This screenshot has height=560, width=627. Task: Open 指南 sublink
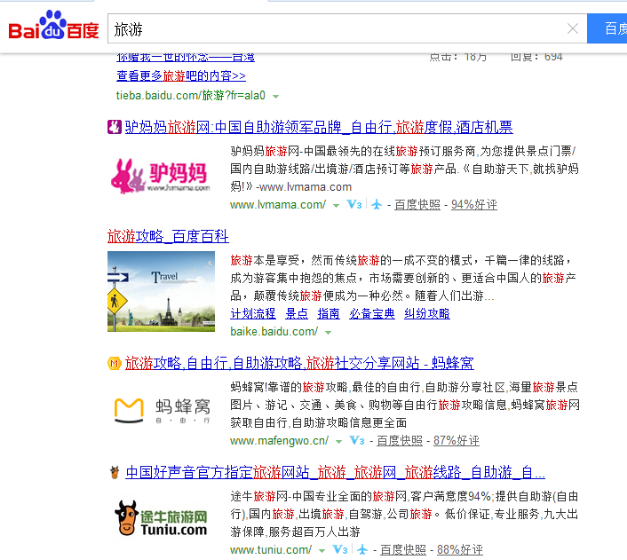tap(328, 314)
